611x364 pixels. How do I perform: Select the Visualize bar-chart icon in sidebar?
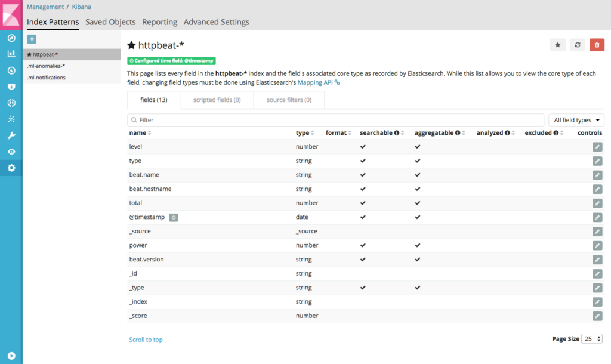(11, 54)
